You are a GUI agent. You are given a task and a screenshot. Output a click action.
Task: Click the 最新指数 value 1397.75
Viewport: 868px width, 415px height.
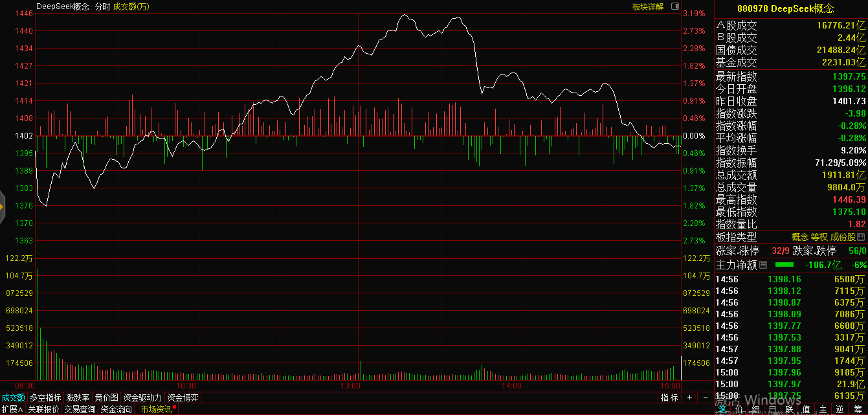[849, 76]
